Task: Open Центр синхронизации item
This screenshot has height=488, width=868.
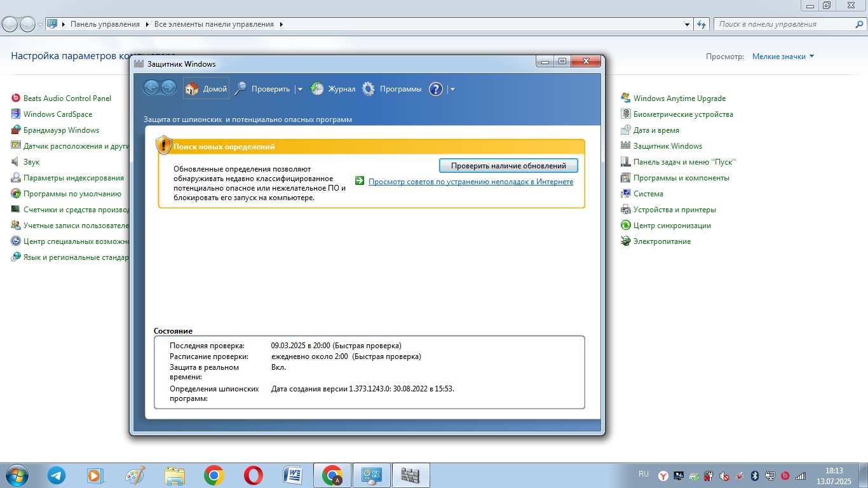Action: [x=672, y=226]
